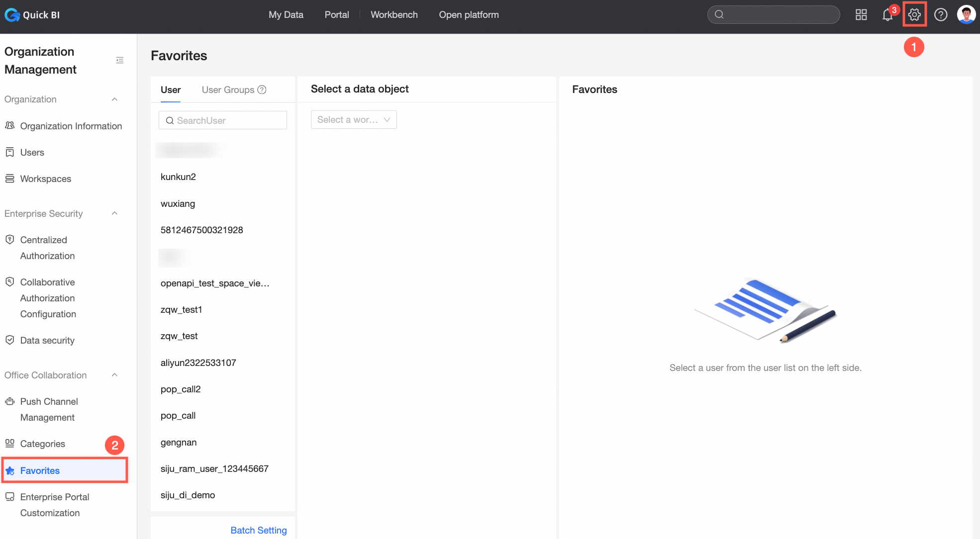
Task: Click the Workspaces sidebar icon
Action: [10, 179]
